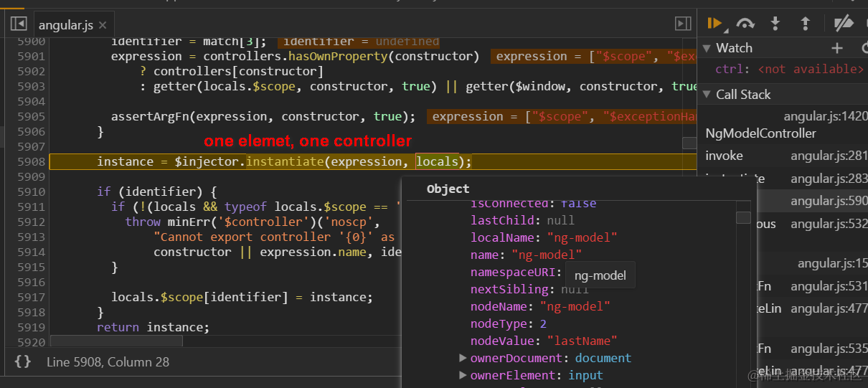Screen dimensions: 868x388
Task: Set breakpoint on line 5912
Action: click(31, 222)
